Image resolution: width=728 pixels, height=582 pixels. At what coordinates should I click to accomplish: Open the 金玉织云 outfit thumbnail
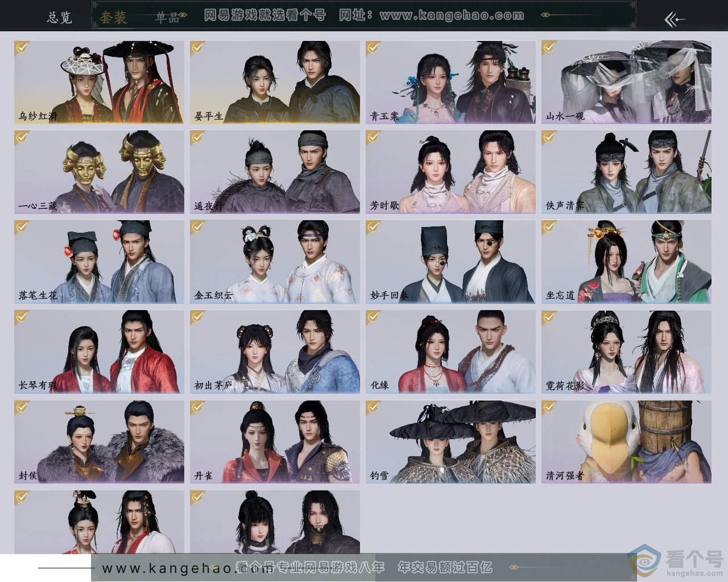coord(275,262)
